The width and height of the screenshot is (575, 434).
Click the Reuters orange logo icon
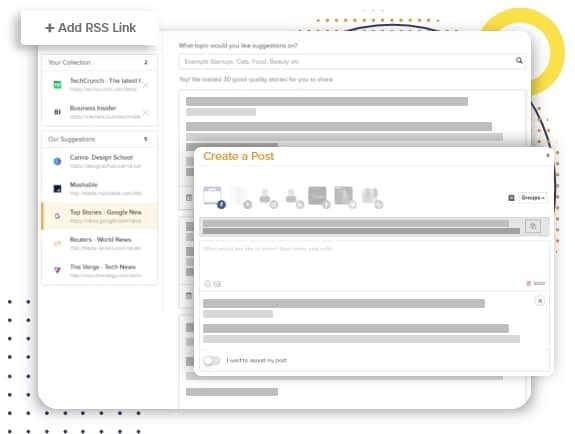click(x=58, y=243)
